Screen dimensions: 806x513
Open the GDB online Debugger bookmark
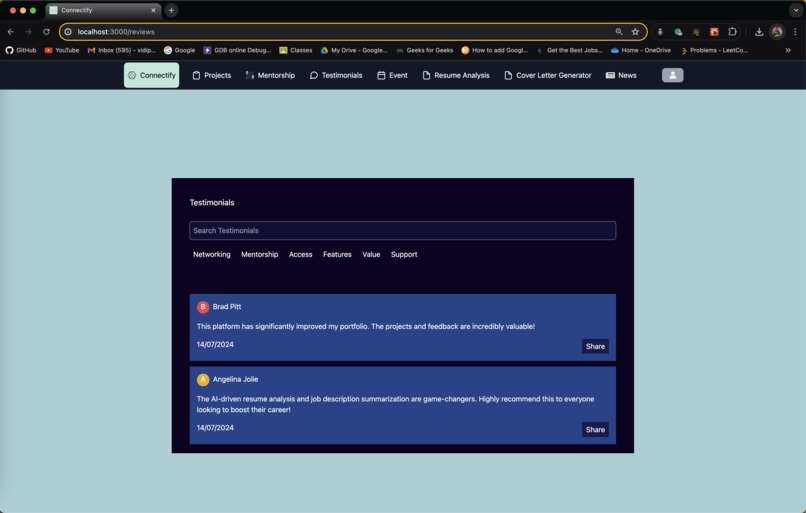[x=237, y=50]
